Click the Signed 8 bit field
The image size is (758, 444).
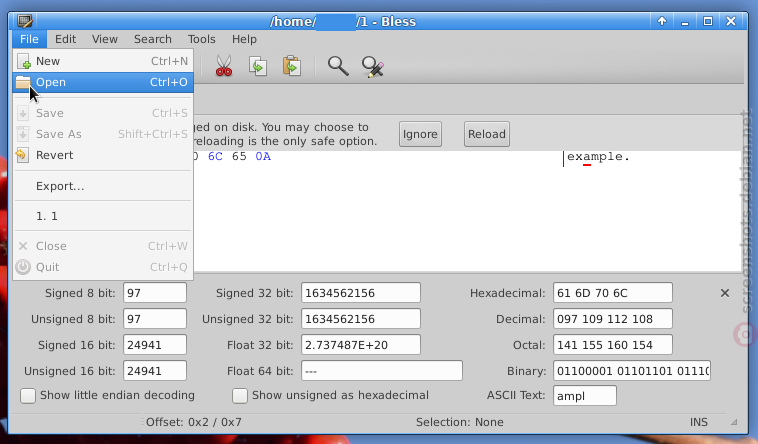[155, 293]
